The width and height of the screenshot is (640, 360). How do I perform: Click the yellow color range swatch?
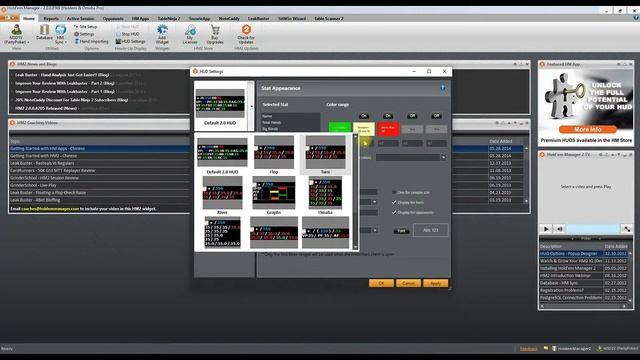pyautogui.click(x=364, y=128)
